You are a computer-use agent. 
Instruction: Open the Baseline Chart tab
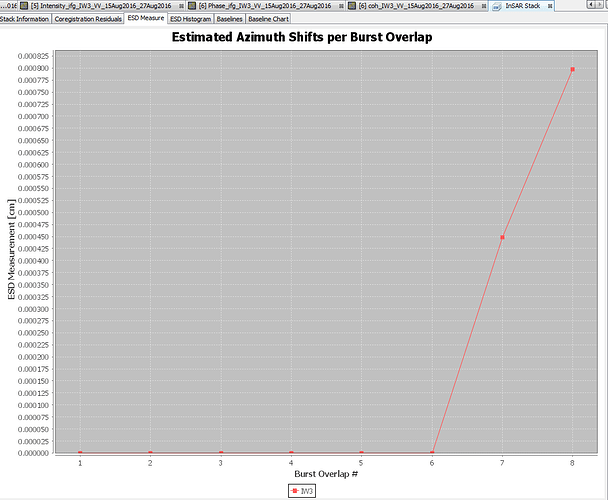click(268, 19)
